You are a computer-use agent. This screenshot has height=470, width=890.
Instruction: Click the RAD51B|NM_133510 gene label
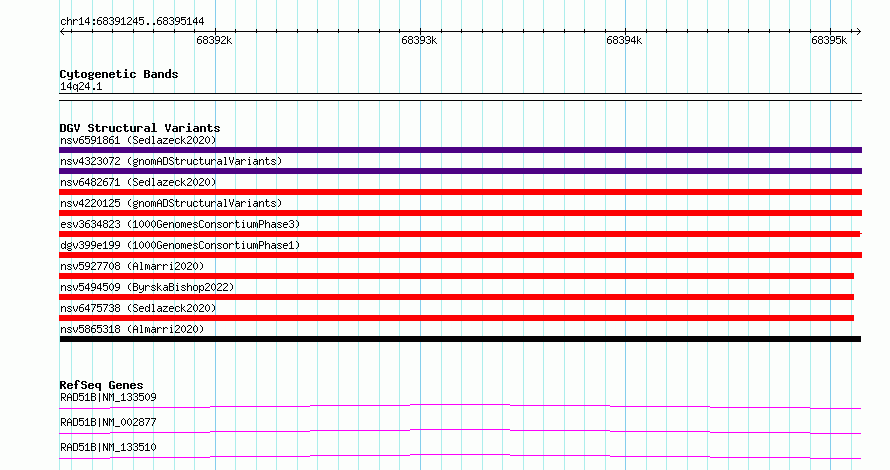point(108,447)
